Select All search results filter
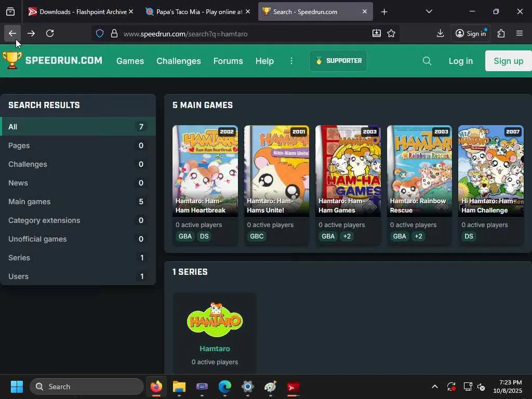Viewport: 532px width, 399px height. (x=78, y=127)
